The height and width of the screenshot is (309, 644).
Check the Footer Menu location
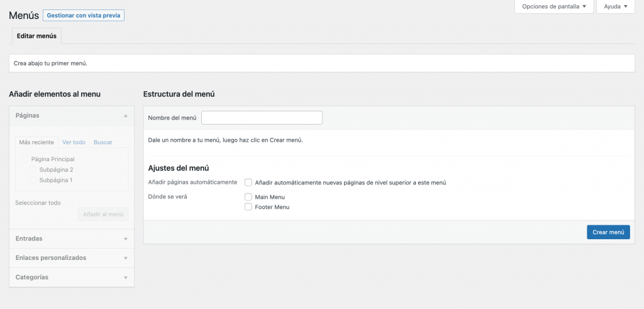click(x=248, y=206)
